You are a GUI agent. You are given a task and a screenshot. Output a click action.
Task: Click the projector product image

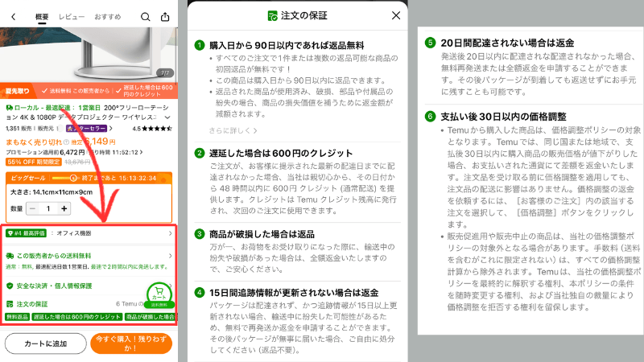[x=89, y=55]
